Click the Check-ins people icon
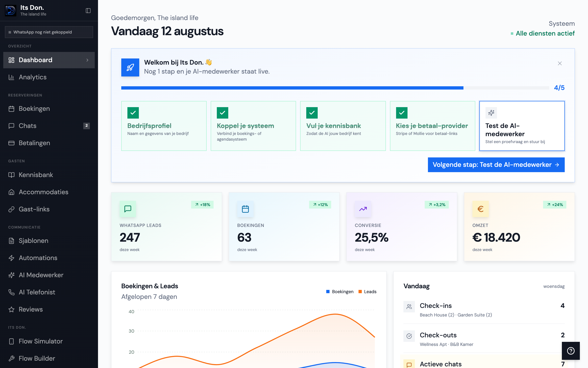588x368 pixels. (x=409, y=307)
